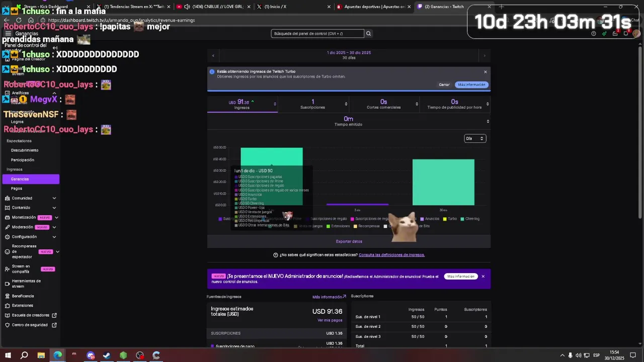The height and width of the screenshot is (362, 644).
Task: Open File Explorer from taskbar
Action: [x=41, y=355]
